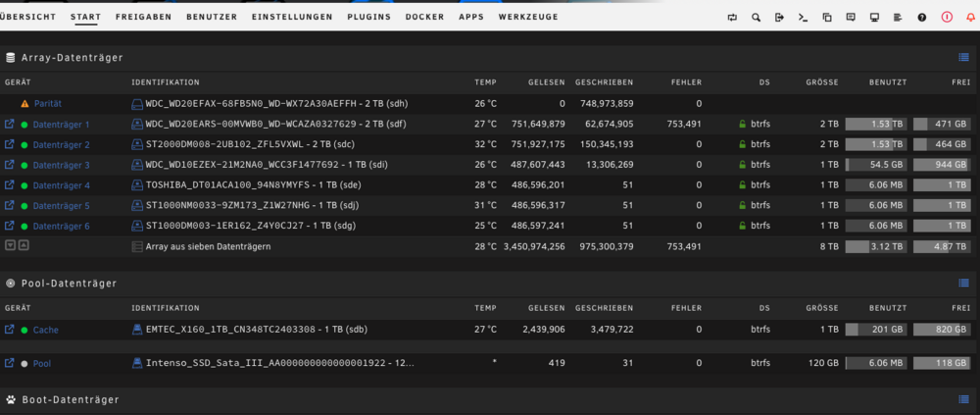Image resolution: width=980 pixels, height=415 pixels.
Task: Open the WERKZEUGE tab
Action: coord(529,17)
